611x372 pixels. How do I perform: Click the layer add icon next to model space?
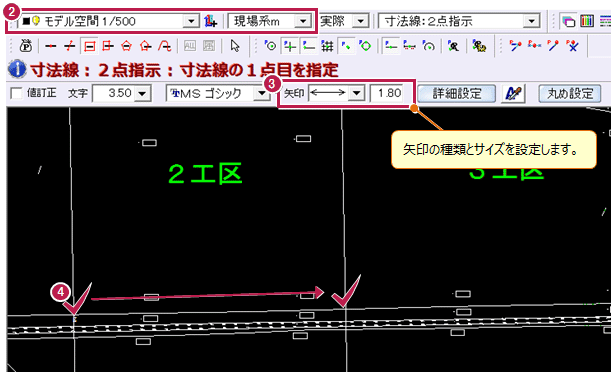[x=210, y=21]
